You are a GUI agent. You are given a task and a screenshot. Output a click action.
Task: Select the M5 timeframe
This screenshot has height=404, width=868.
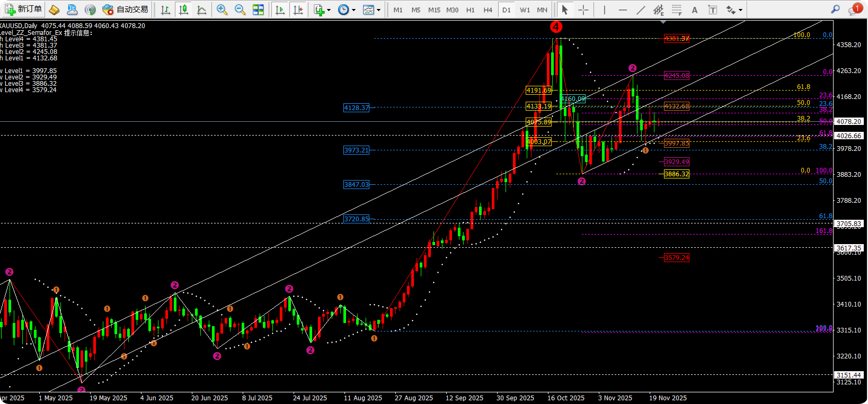pyautogui.click(x=416, y=10)
